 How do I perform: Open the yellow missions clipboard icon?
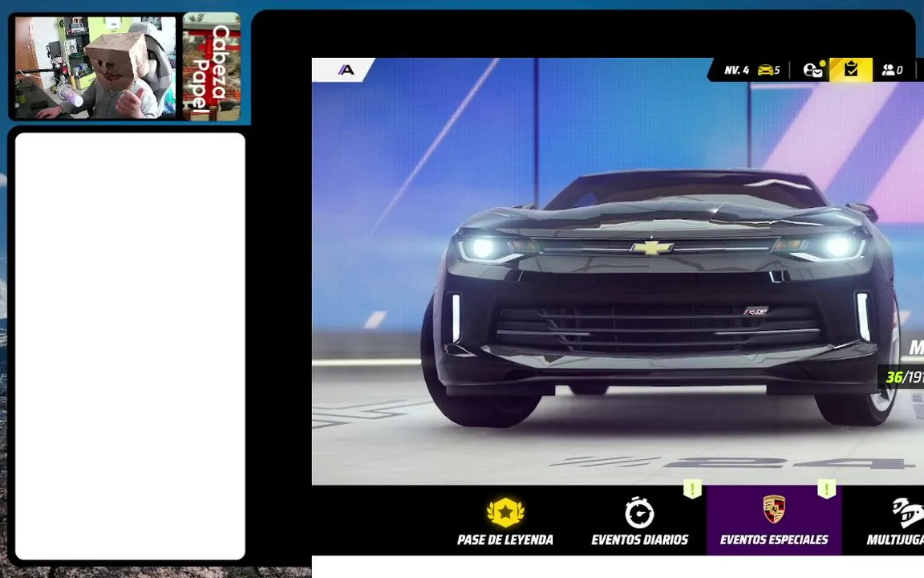click(x=850, y=70)
